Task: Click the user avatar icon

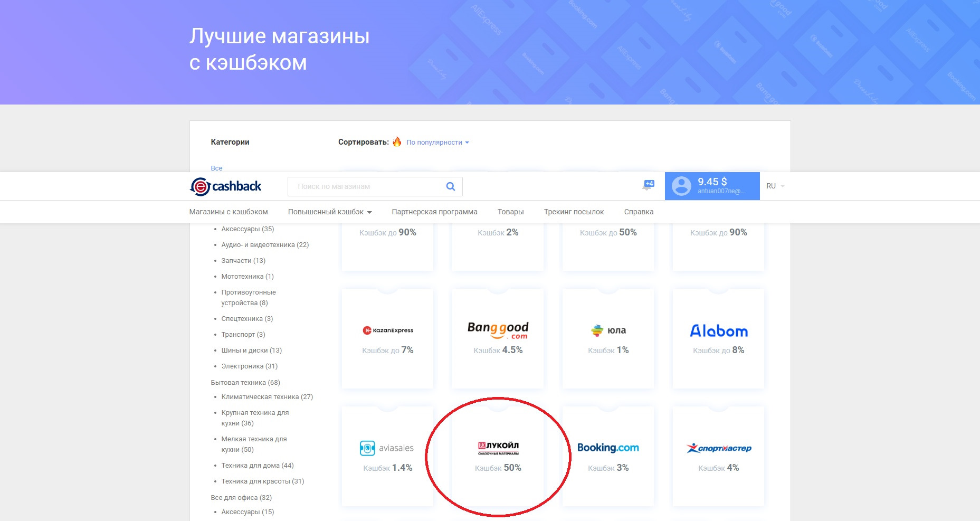Action: click(681, 186)
